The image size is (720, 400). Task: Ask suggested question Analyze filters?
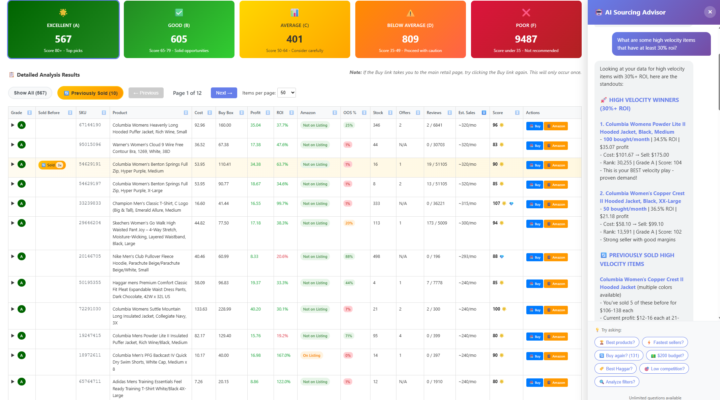coord(617,382)
